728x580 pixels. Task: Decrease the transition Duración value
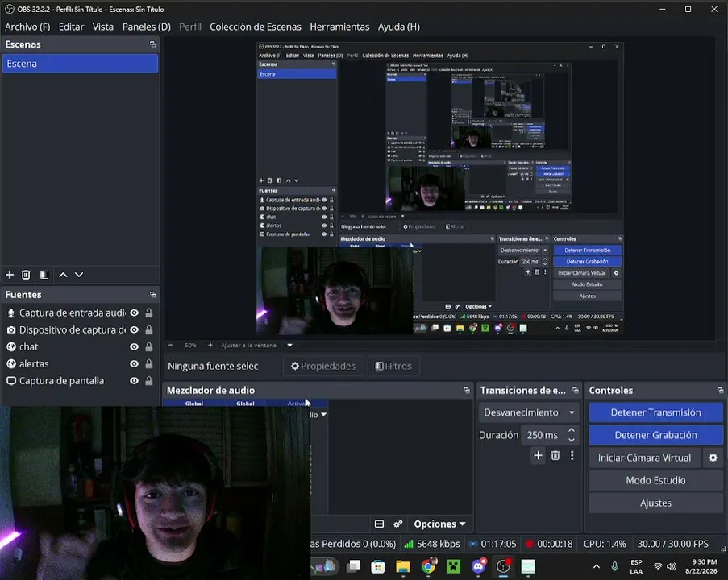pos(572,440)
